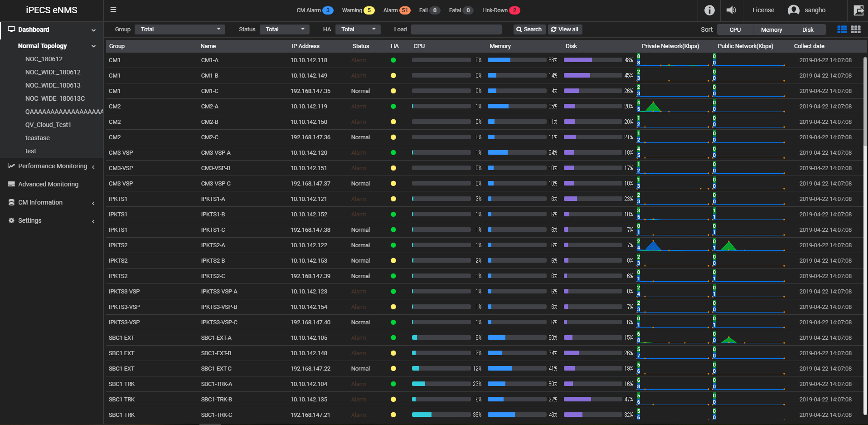Click the logout icon
The height and width of the screenshot is (425, 868).
point(858,10)
